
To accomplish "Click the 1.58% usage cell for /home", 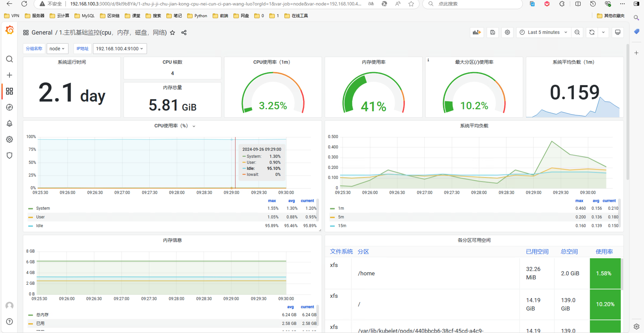I will point(605,273).
